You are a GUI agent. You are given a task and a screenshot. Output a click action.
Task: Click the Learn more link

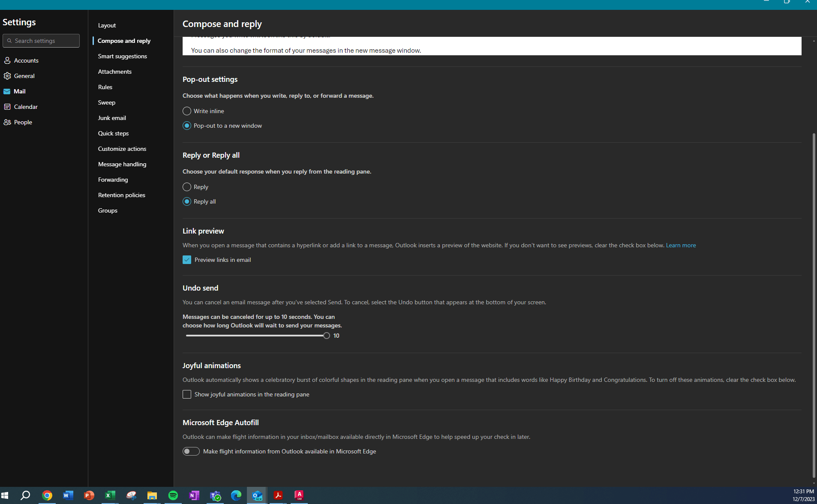[681, 245]
